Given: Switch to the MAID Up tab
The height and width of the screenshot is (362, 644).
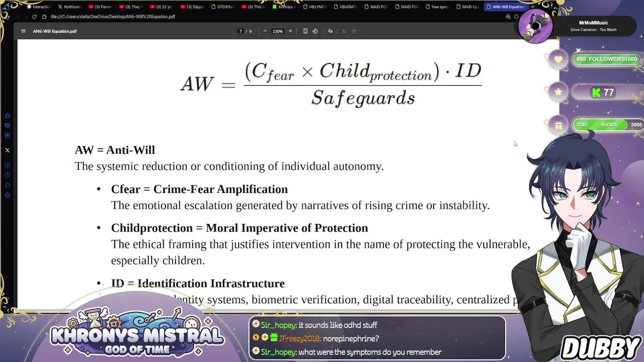Looking at the screenshot, I should (x=468, y=7).
